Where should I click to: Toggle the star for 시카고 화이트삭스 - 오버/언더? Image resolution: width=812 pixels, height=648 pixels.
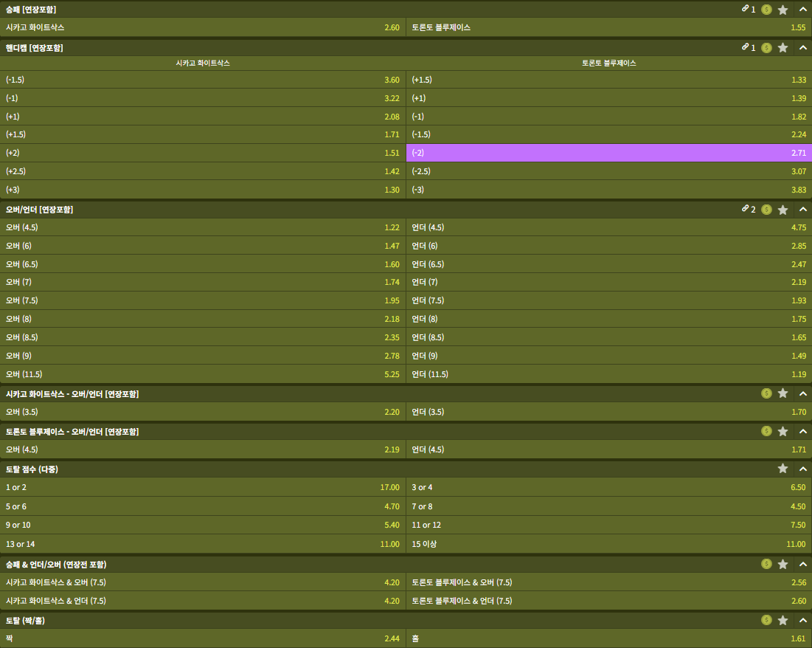coord(783,393)
